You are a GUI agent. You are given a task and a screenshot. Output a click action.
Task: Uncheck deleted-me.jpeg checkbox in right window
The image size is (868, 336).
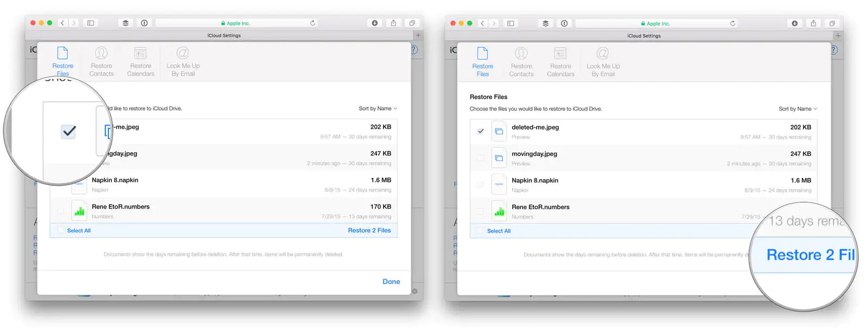click(x=480, y=131)
